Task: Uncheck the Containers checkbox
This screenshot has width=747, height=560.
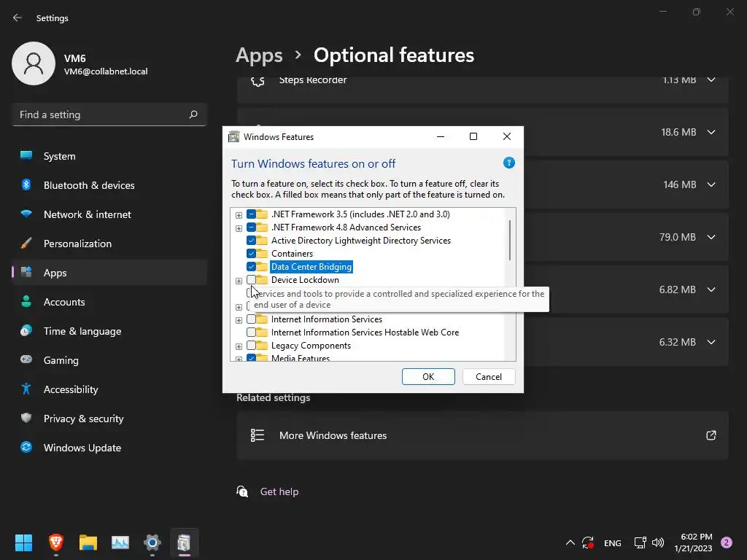Action: [x=251, y=253]
